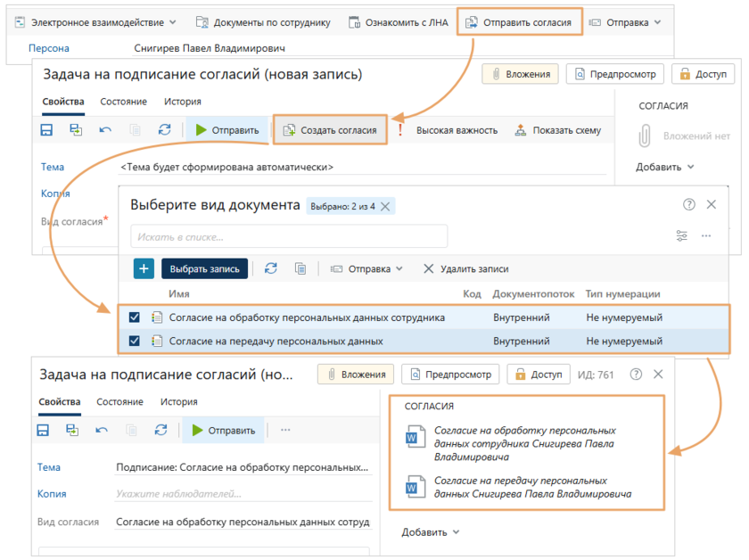Click the Отправить согласия button
749x560 pixels.
click(519, 22)
